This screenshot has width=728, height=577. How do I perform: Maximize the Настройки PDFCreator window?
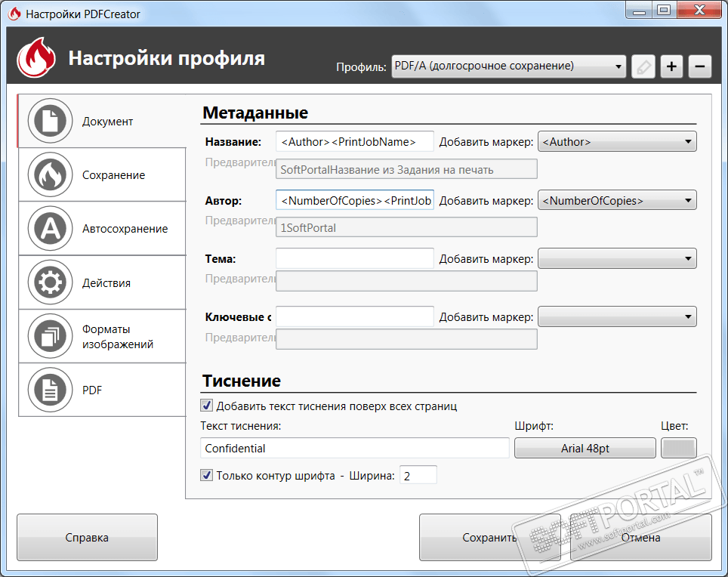coord(664,11)
